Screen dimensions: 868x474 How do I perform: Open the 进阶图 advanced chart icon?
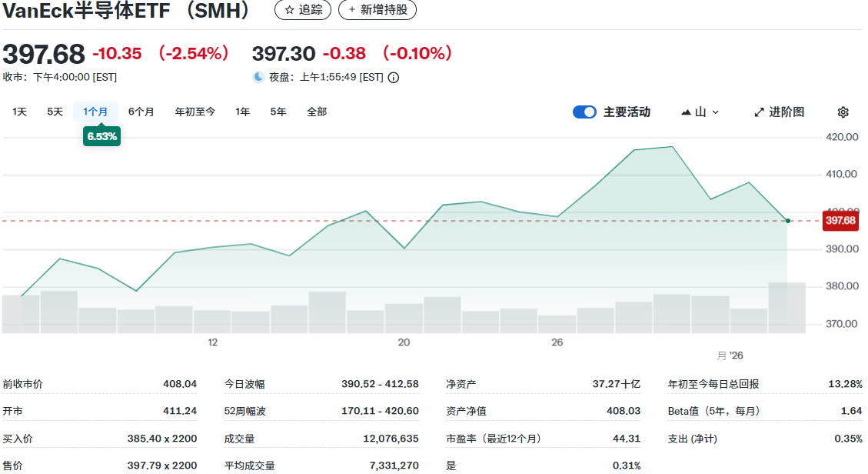(x=758, y=112)
